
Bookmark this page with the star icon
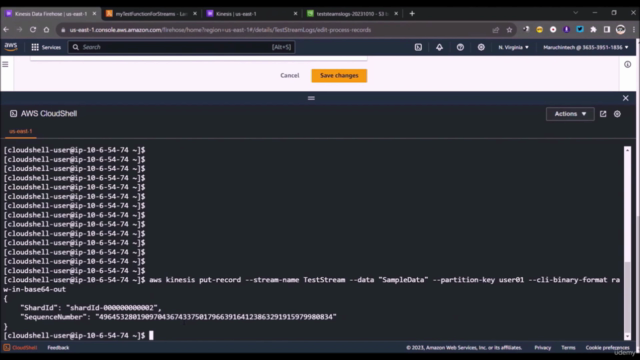509,30
